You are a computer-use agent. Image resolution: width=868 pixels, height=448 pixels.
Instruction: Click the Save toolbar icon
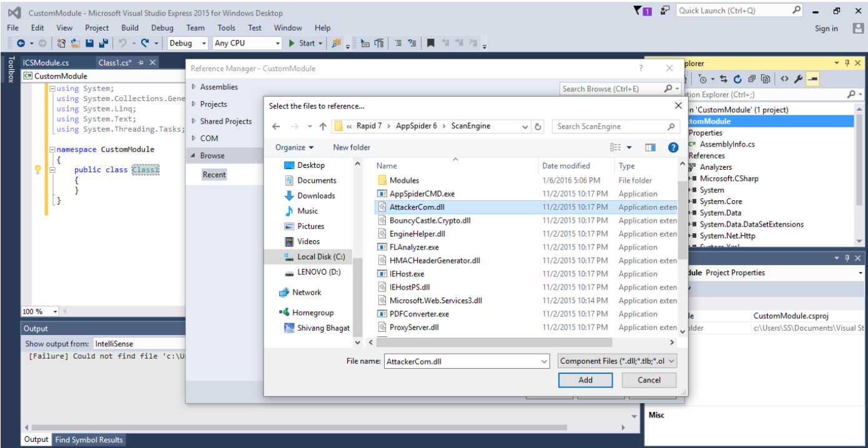tap(89, 43)
